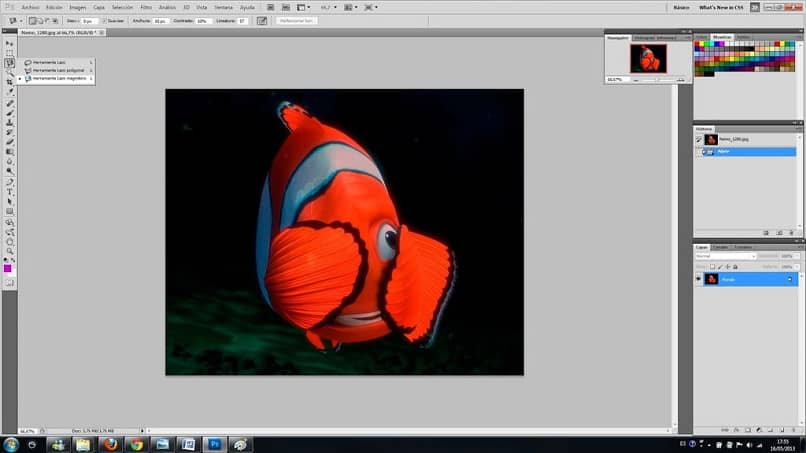
Task: Select the Spot Healing Brush tool
Action: click(x=10, y=103)
